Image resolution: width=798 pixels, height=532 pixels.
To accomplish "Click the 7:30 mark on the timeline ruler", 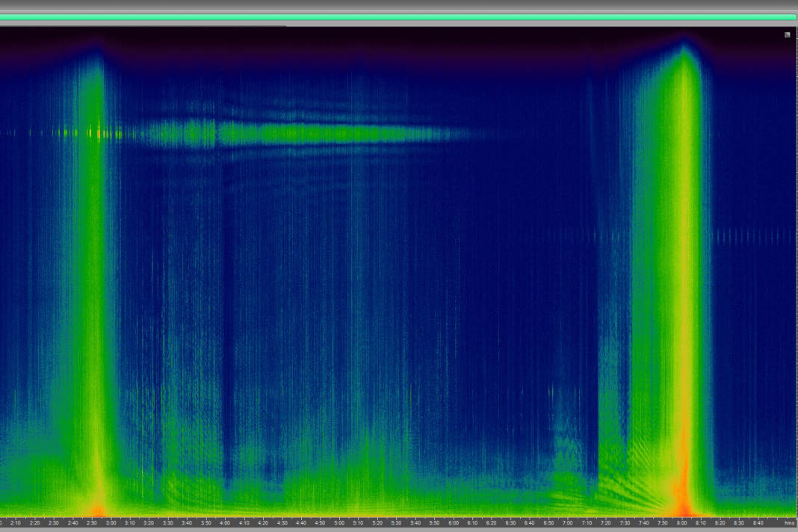I will 625,522.
